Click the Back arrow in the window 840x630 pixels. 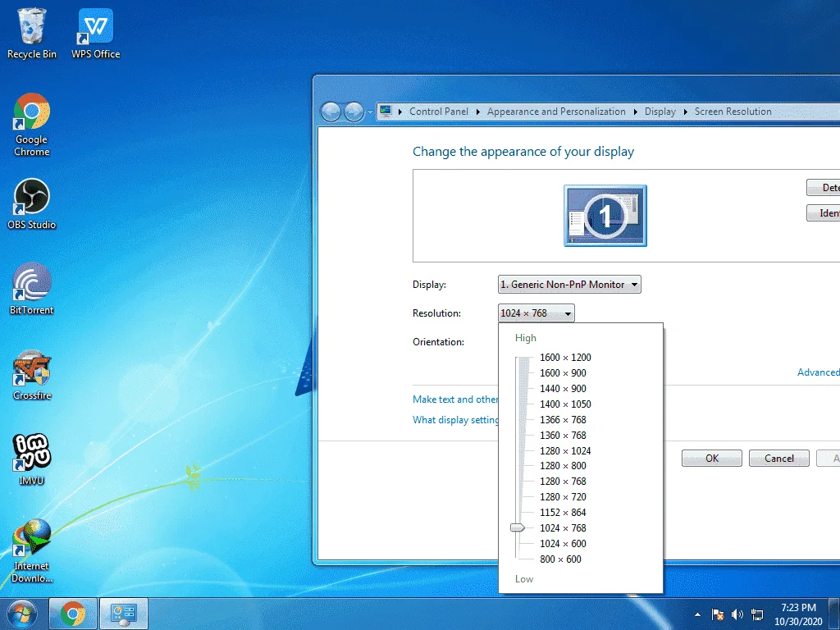pyautogui.click(x=331, y=112)
